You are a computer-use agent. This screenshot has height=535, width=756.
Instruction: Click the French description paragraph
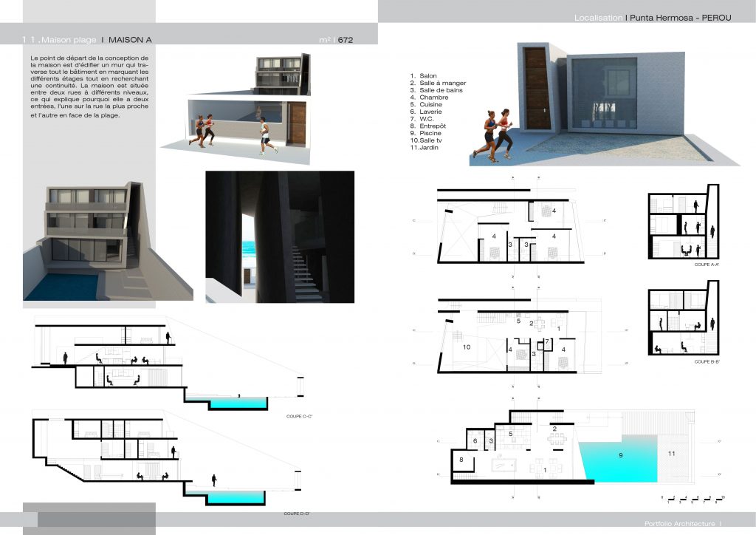(x=89, y=86)
